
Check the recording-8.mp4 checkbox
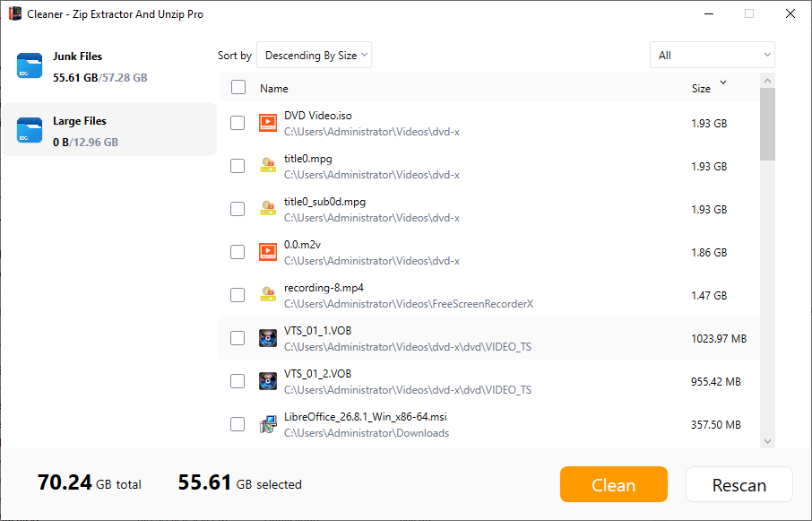point(238,295)
